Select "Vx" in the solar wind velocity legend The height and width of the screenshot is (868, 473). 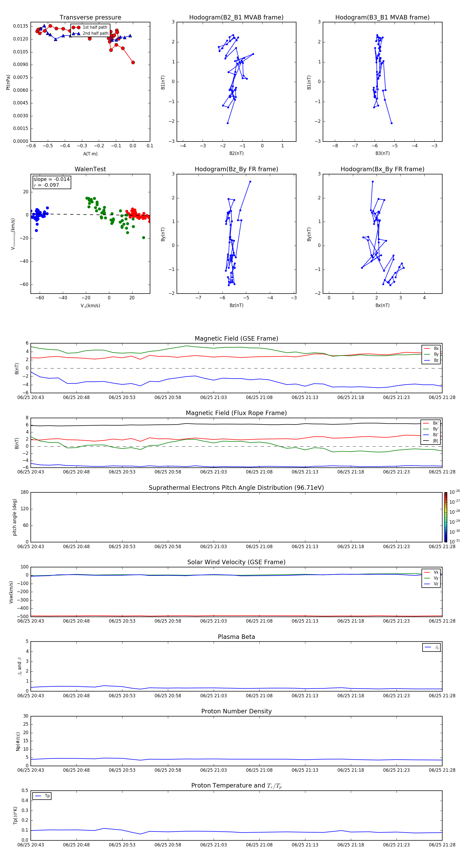click(x=431, y=572)
